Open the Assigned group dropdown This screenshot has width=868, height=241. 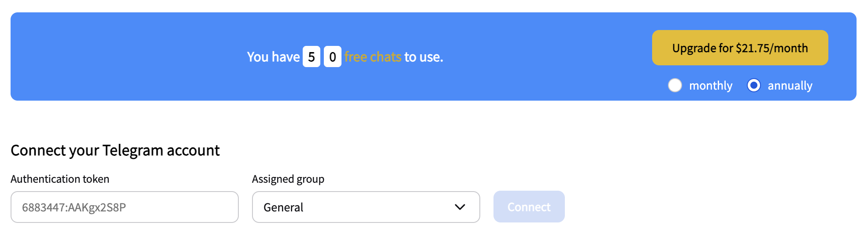click(366, 207)
